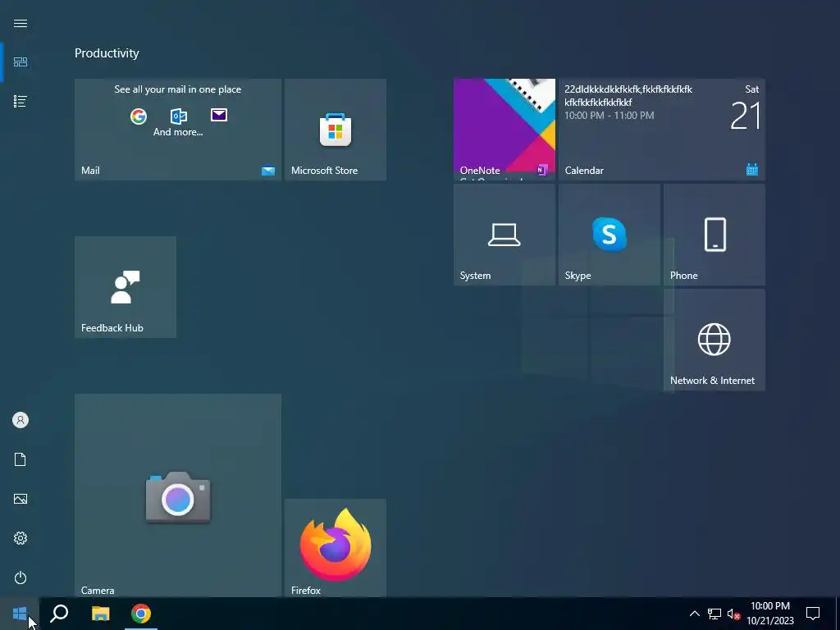Viewport: 840px width, 630px height.
Task: Open the Phone tile
Action: click(x=714, y=235)
